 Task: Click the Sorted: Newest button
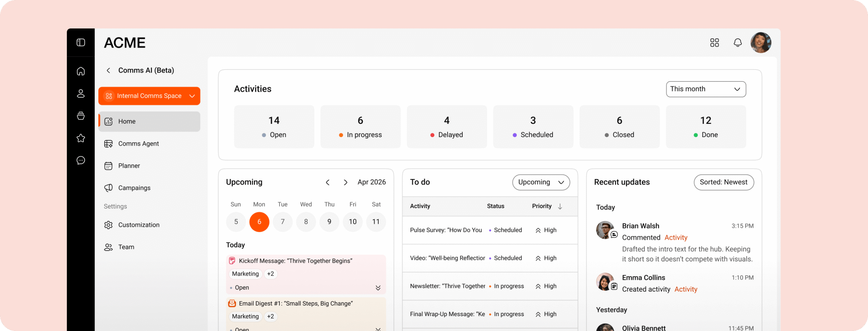click(724, 182)
